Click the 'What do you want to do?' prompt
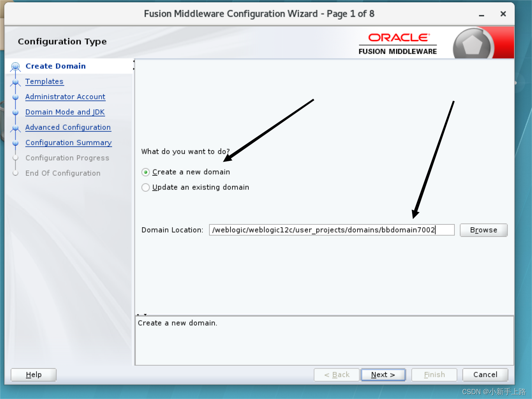Image resolution: width=532 pixels, height=399 pixels. point(185,151)
